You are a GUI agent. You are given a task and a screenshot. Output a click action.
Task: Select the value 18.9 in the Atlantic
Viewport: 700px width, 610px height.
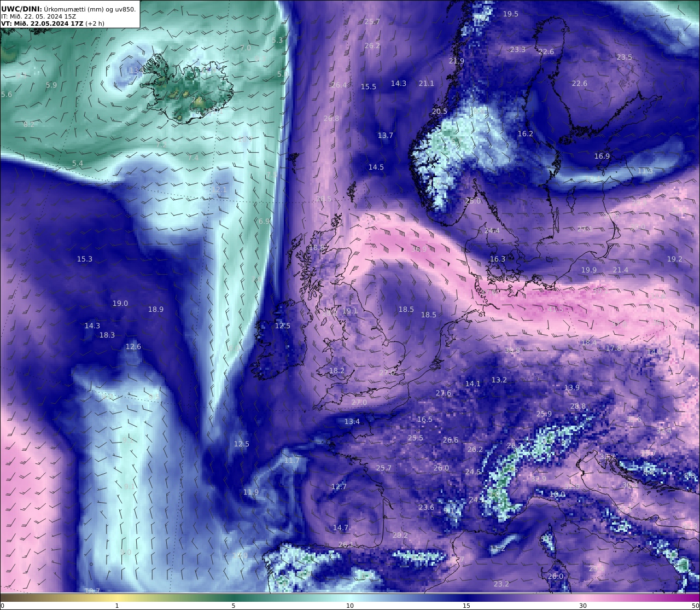(x=156, y=309)
